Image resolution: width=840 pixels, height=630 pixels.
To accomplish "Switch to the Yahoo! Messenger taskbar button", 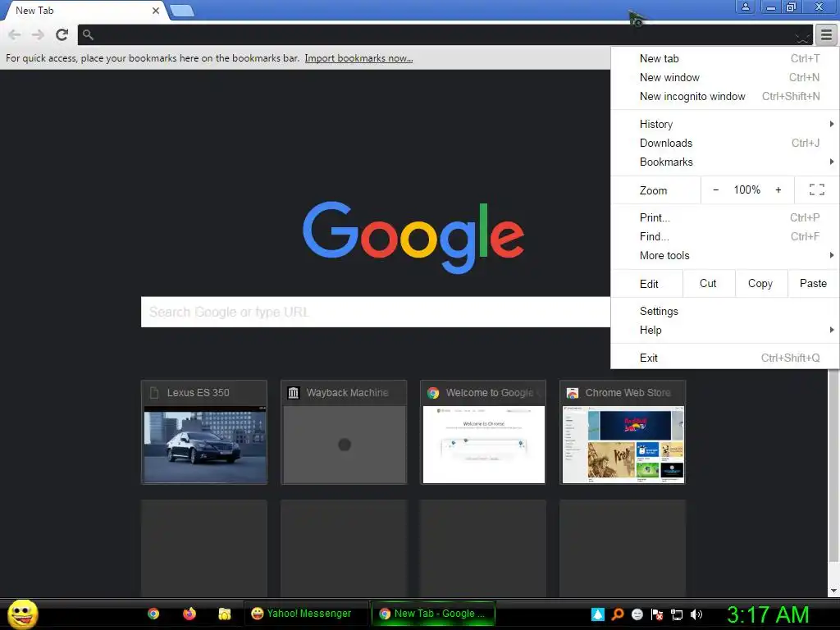I will [306, 614].
